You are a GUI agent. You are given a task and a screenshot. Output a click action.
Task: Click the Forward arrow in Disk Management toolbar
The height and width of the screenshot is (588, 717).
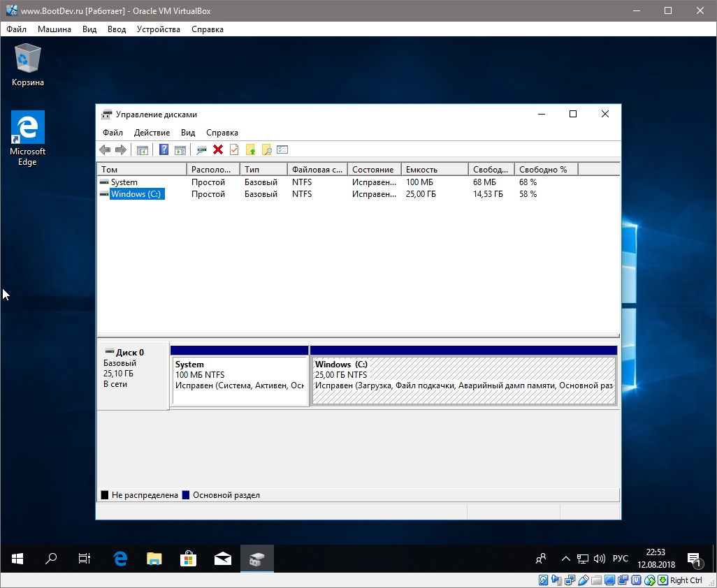pos(121,150)
